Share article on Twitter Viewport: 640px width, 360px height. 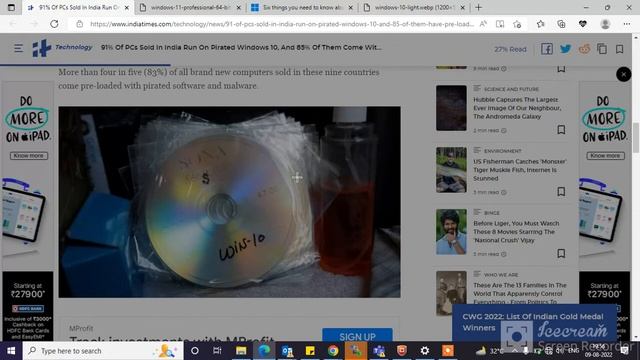[565, 49]
